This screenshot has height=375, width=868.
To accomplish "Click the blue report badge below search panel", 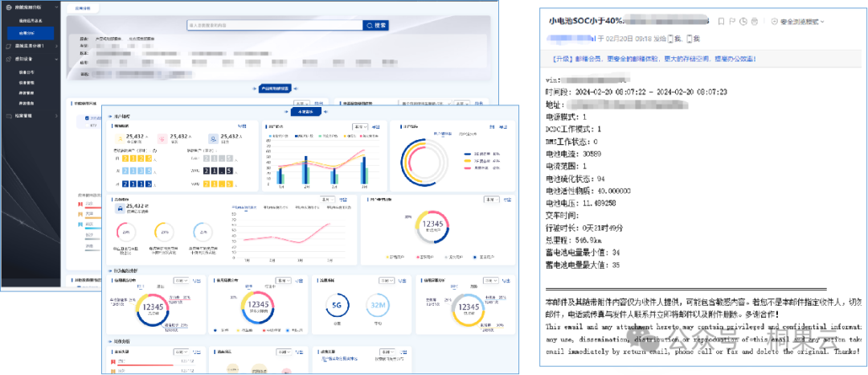I will click(x=275, y=88).
